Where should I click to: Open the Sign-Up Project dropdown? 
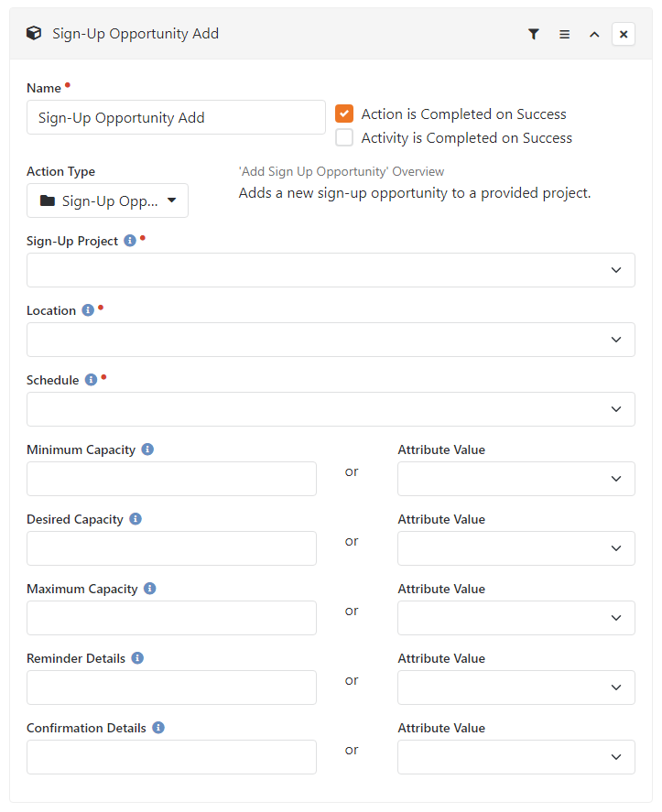coord(331,270)
